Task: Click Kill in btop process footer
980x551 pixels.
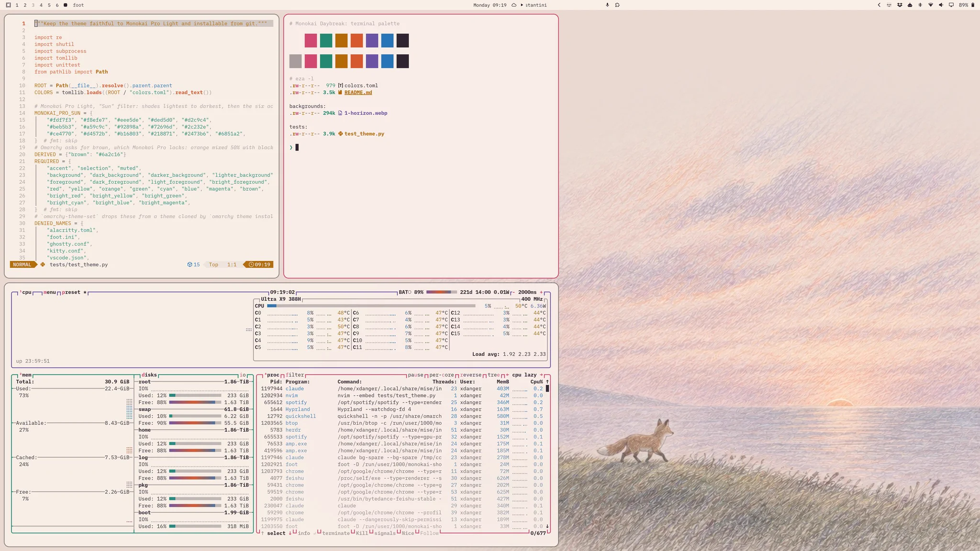Action: click(362, 533)
